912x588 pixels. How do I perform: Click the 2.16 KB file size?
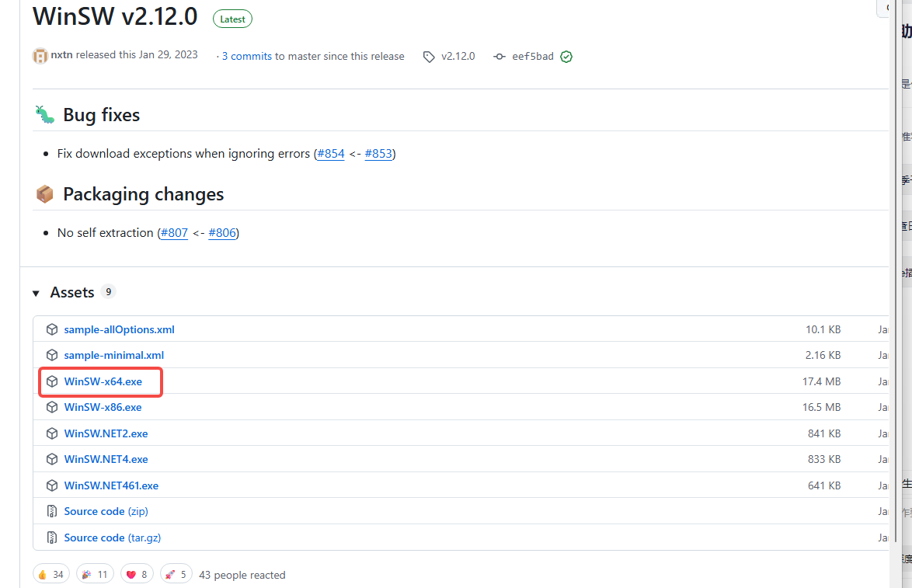pos(823,355)
